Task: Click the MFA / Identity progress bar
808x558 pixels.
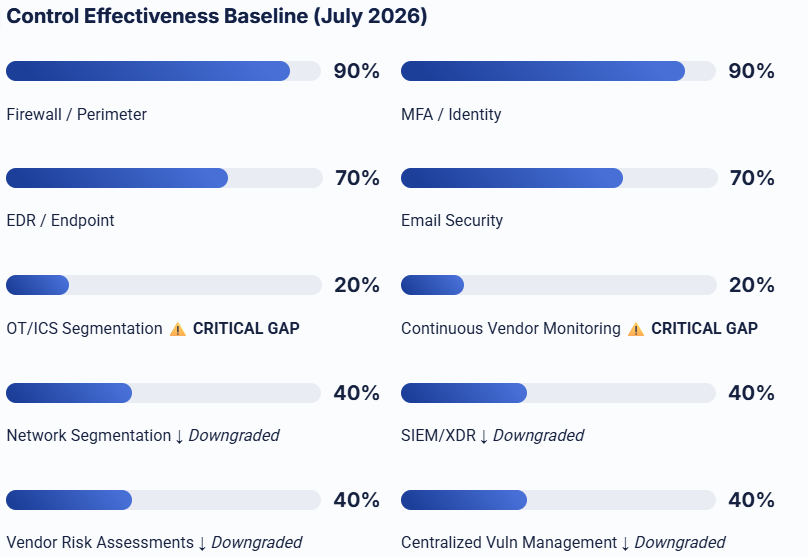Action: tap(558, 71)
